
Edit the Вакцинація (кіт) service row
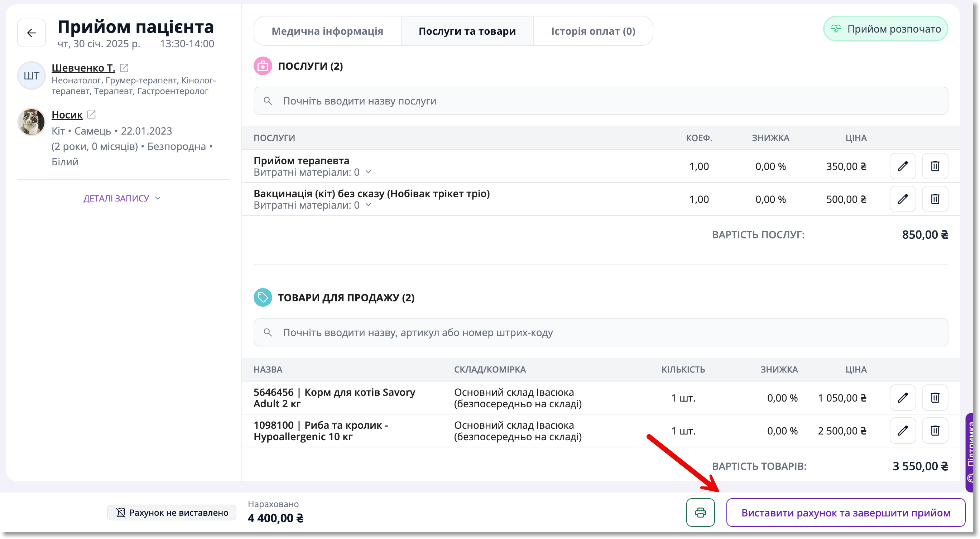[902, 199]
